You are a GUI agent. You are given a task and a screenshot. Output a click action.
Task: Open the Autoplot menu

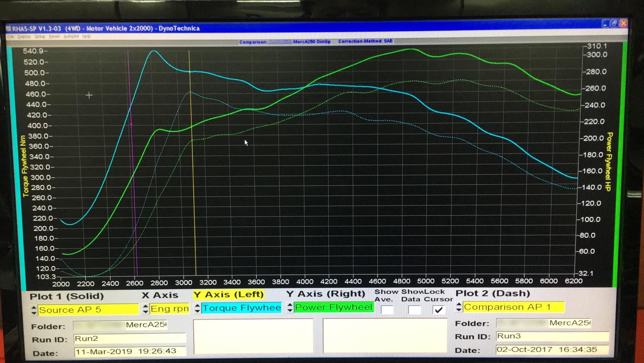click(x=71, y=37)
